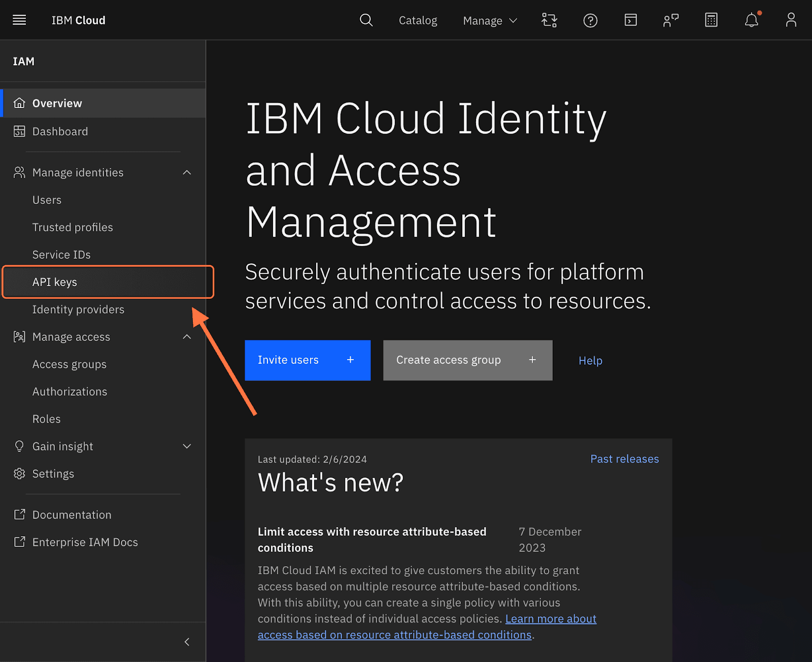Click the account switcher arrows icon
Viewport: 812px width, 662px height.
(549, 20)
